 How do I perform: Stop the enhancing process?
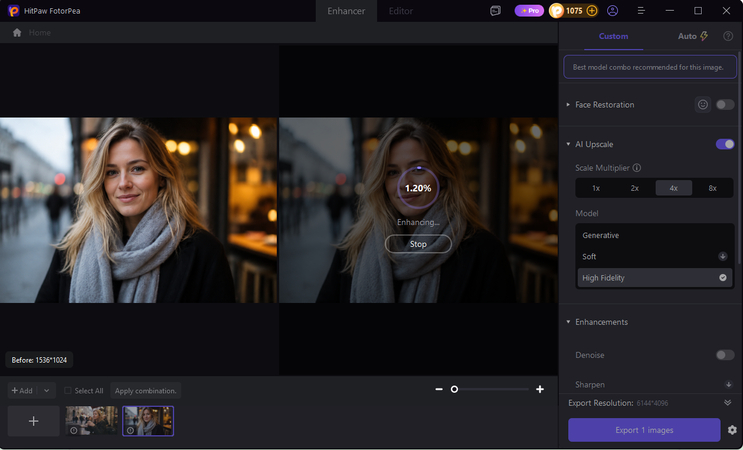pyautogui.click(x=418, y=244)
